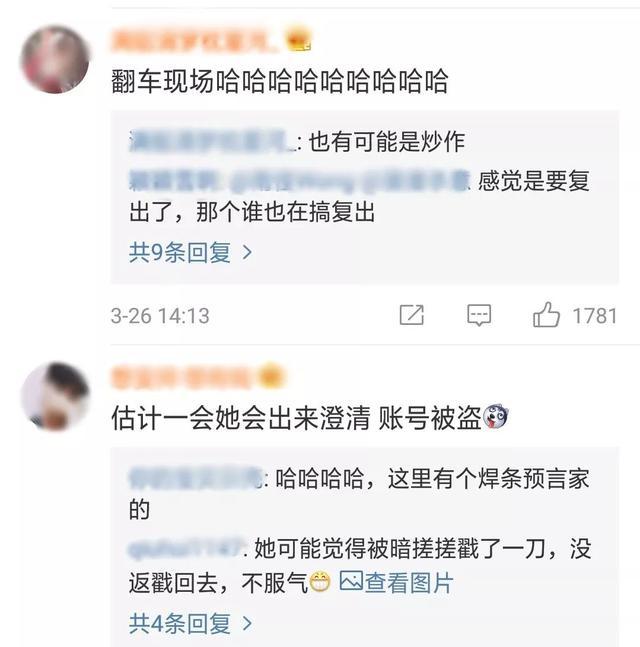
Task: Tap blurred replier name before 也有可能是炒作
Action: [212, 142]
